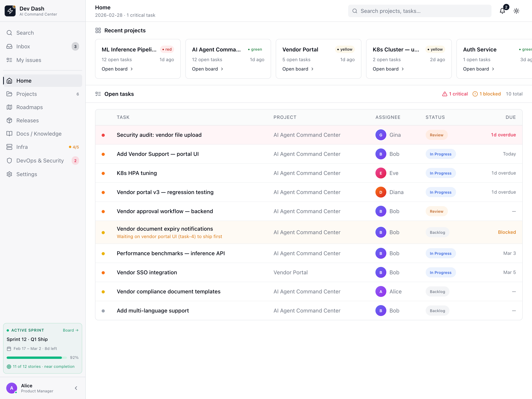Expand the ML Inference Pipeline board chevron

[x=132, y=69]
